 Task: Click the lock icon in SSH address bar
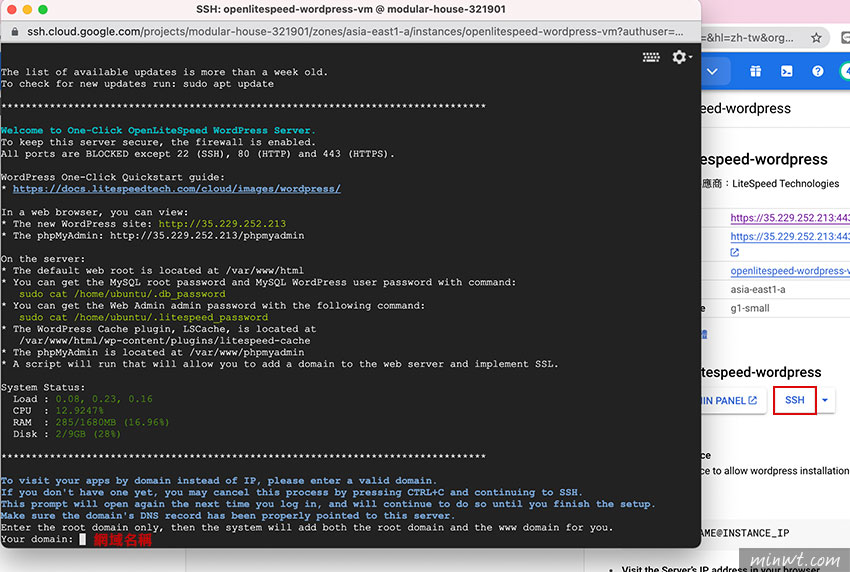tap(15, 32)
